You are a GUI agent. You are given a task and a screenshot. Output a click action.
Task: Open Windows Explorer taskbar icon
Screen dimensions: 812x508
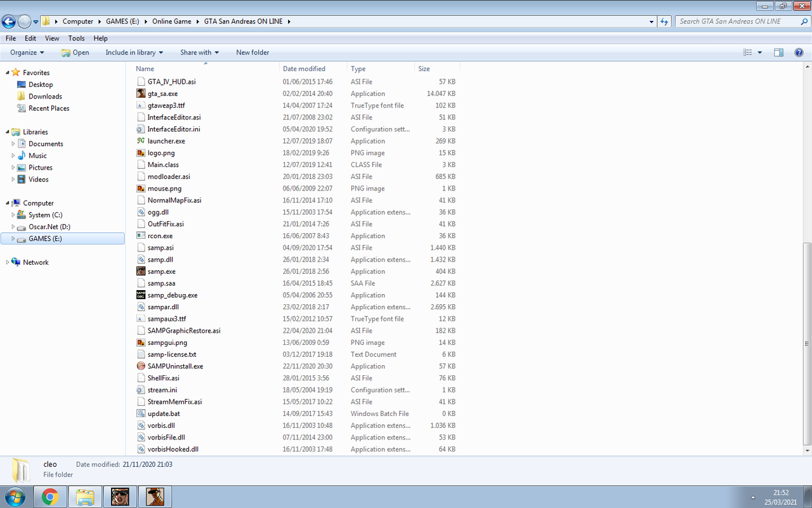pos(85,497)
